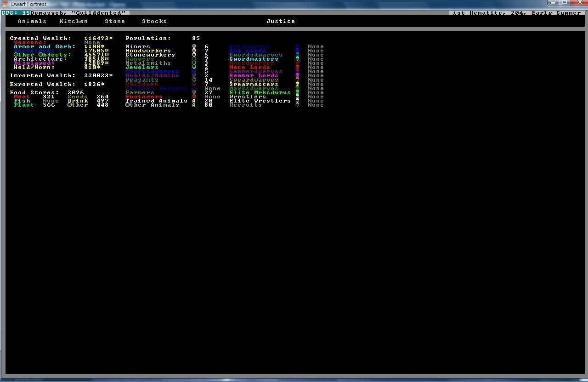Screen dimensions: 588x382
Task: Click the Macedwarves military label
Action: point(252,63)
